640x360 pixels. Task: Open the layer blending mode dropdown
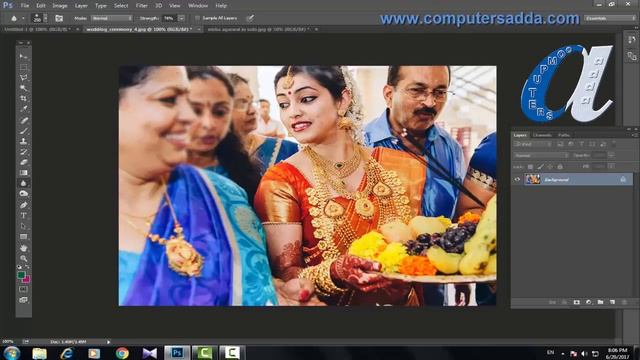[541, 156]
